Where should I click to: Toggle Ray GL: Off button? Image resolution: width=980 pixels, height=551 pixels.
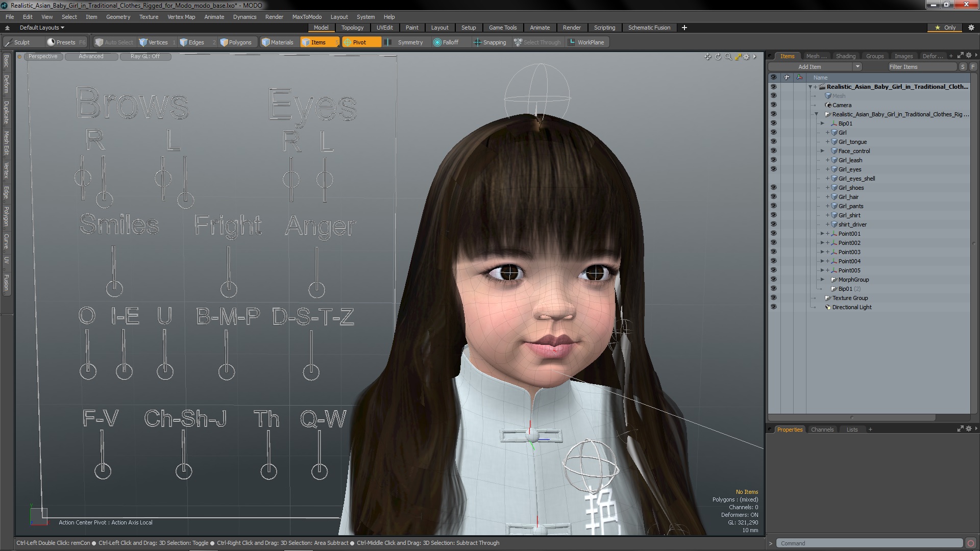coord(145,57)
